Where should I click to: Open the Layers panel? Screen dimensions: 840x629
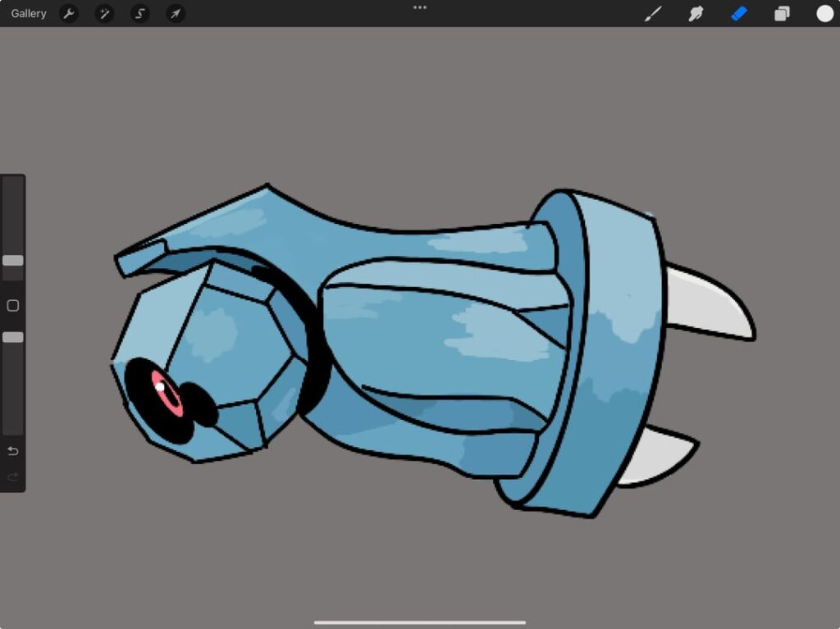pos(782,13)
